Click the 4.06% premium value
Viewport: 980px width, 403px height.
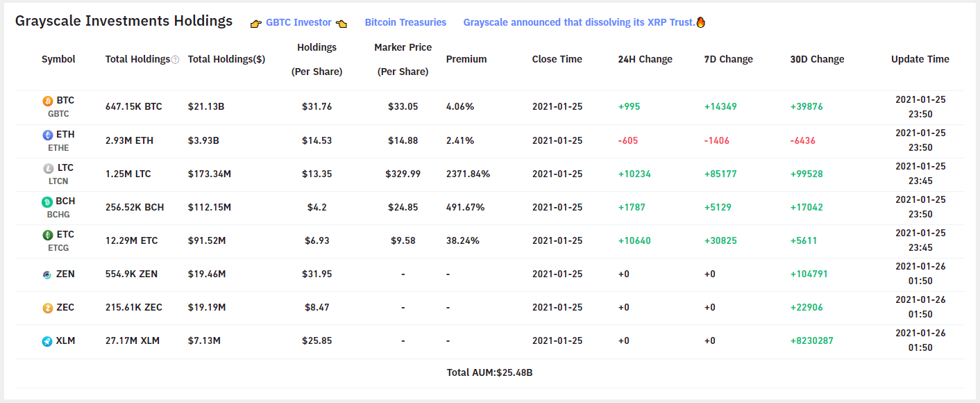[460, 107]
